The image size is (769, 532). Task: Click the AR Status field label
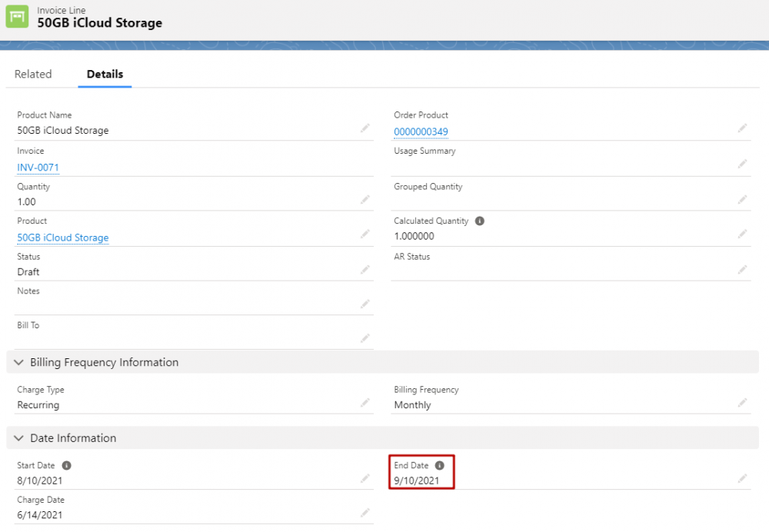pyautogui.click(x=412, y=257)
